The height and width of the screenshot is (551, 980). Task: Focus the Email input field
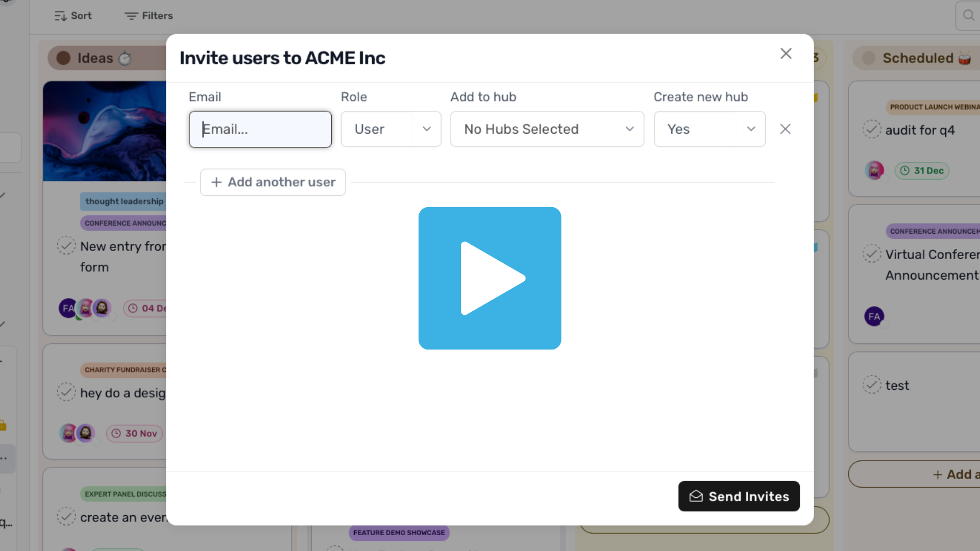260,129
